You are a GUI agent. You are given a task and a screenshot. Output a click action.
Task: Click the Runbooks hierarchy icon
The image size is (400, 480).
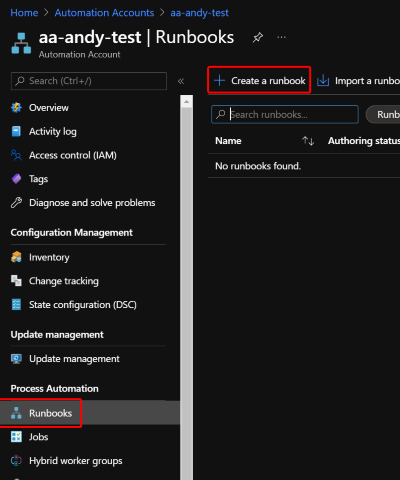pyautogui.click(x=16, y=413)
